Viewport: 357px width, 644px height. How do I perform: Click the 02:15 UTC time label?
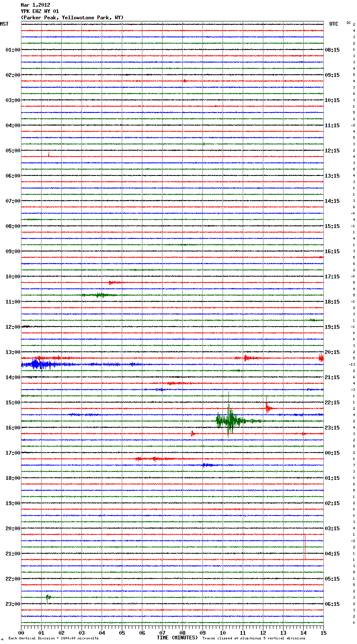(x=332, y=503)
